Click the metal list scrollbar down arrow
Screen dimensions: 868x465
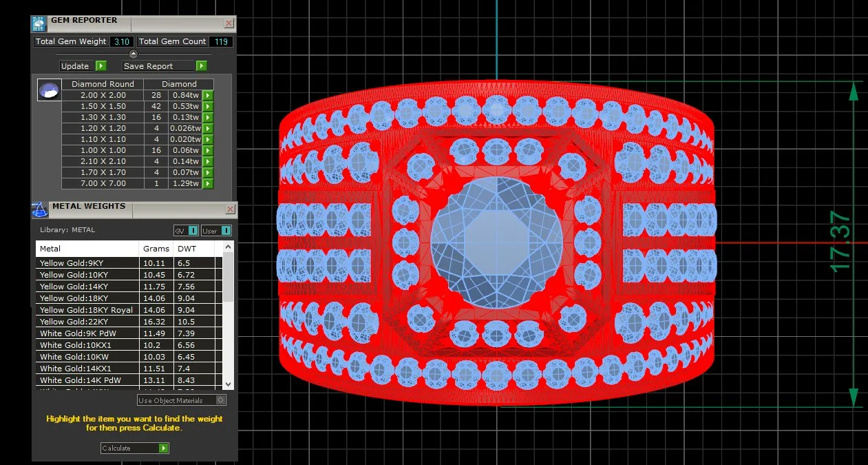pos(229,384)
